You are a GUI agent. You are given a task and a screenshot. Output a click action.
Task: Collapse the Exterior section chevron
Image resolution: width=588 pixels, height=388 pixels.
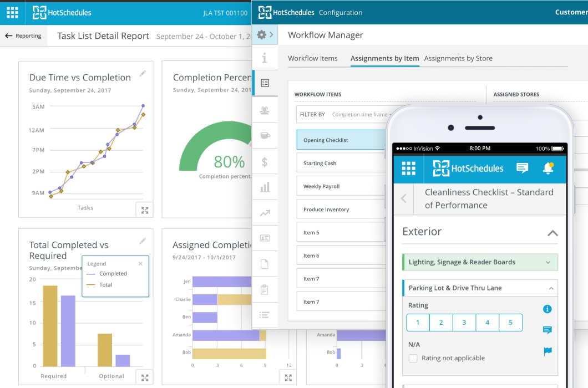[x=552, y=233]
